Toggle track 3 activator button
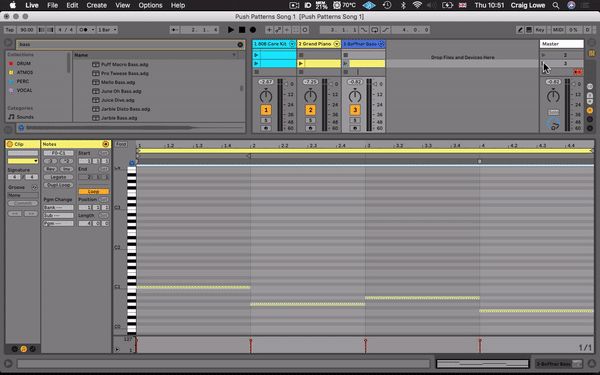The image size is (600, 375). tap(355, 110)
